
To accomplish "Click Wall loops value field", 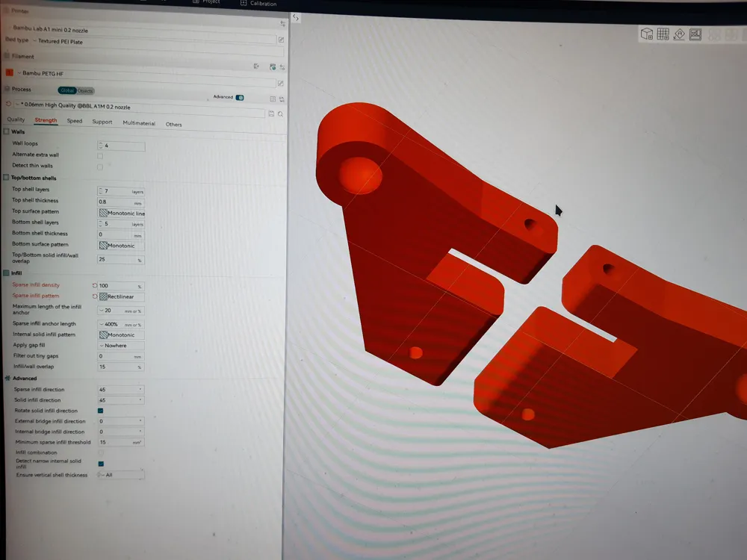I will click(x=121, y=146).
